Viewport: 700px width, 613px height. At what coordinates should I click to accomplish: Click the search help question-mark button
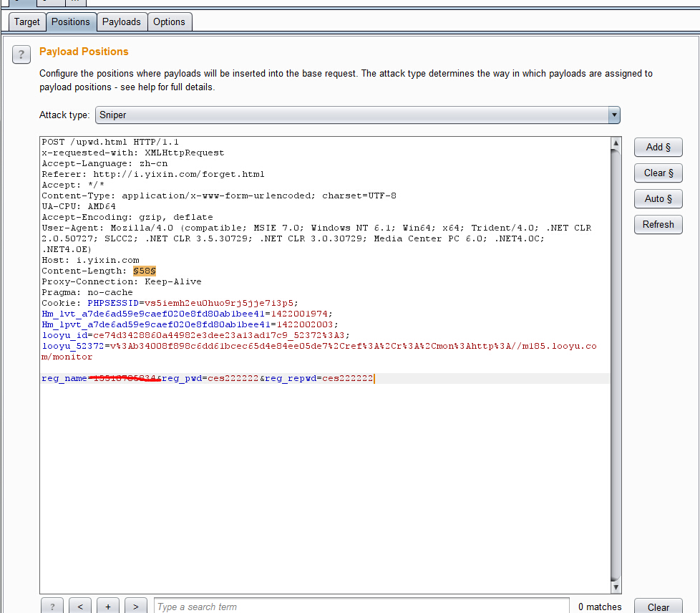click(x=52, y=606)
